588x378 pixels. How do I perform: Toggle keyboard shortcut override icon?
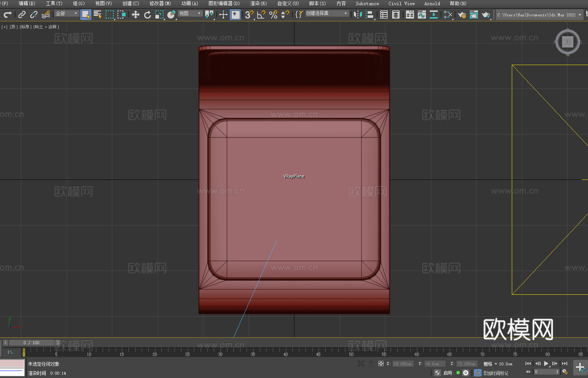click(235, 14)
